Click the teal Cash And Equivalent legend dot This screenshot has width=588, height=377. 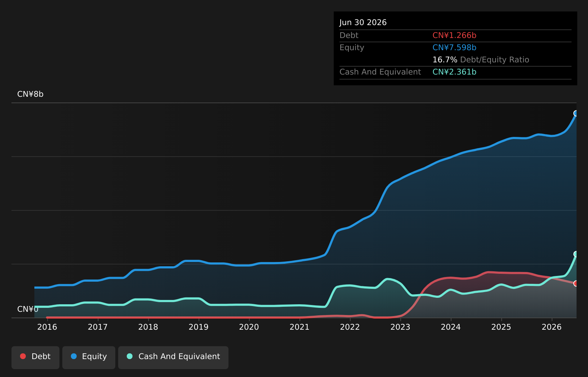(x=130, y=356)
